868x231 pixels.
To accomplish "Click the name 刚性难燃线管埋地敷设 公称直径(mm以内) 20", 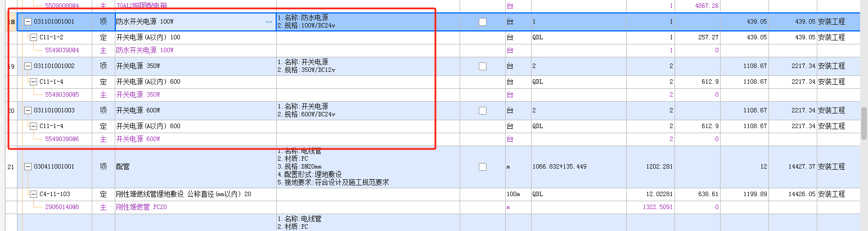I will tap(183, 194).
